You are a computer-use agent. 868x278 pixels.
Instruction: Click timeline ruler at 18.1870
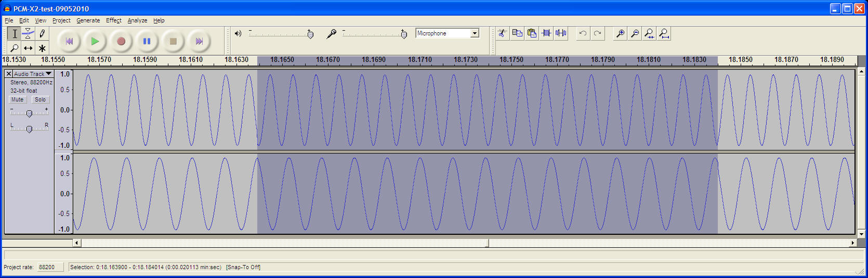[786, 60]
